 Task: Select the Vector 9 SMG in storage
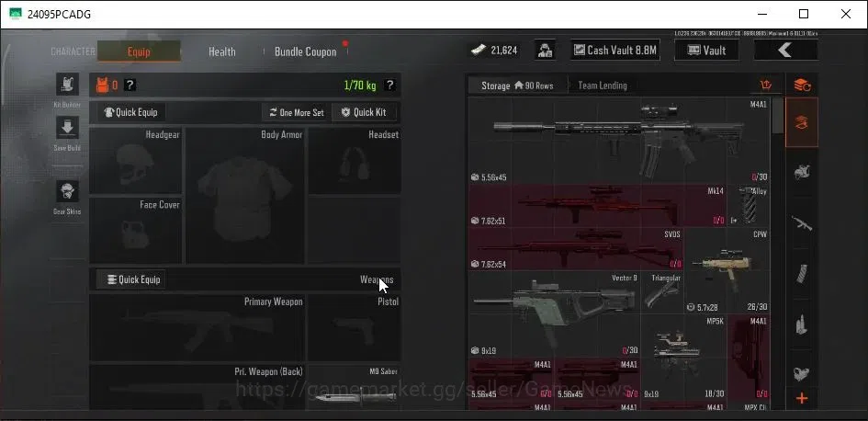[555, 313]
